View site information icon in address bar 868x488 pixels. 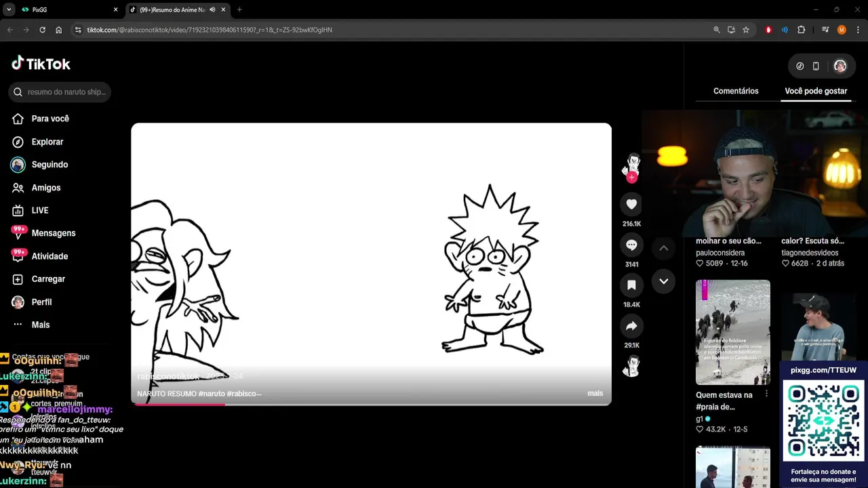pyautogui.click(x=78, y=30)
